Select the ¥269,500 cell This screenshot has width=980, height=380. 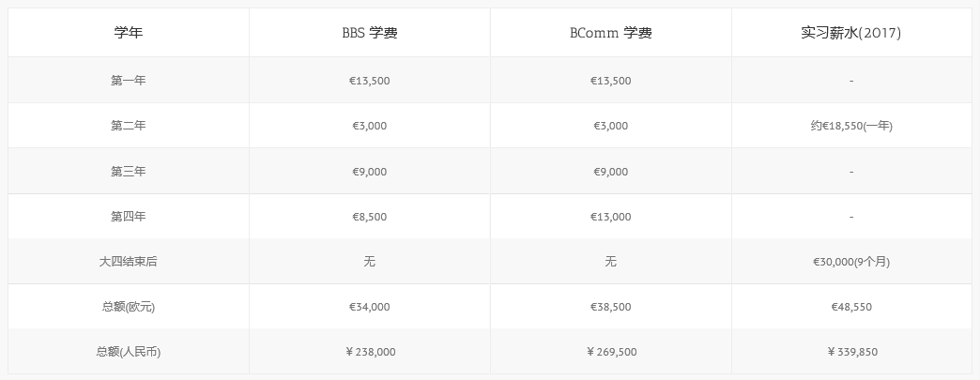pos(611,352)
